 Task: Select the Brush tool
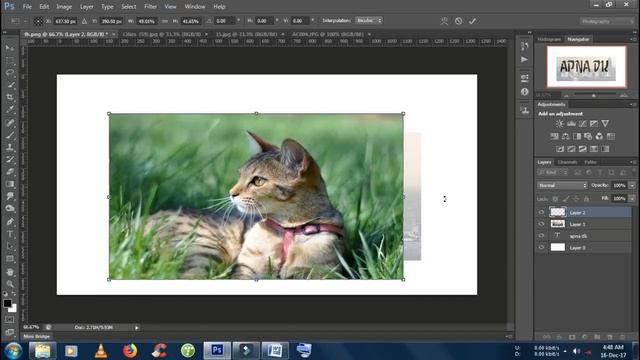pos(10,135)
